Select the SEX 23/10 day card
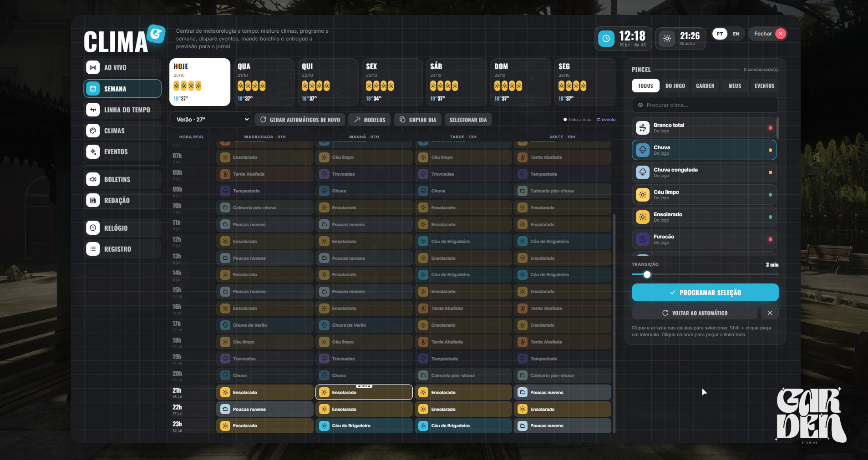868x460 pixels. tap(392, 82)
